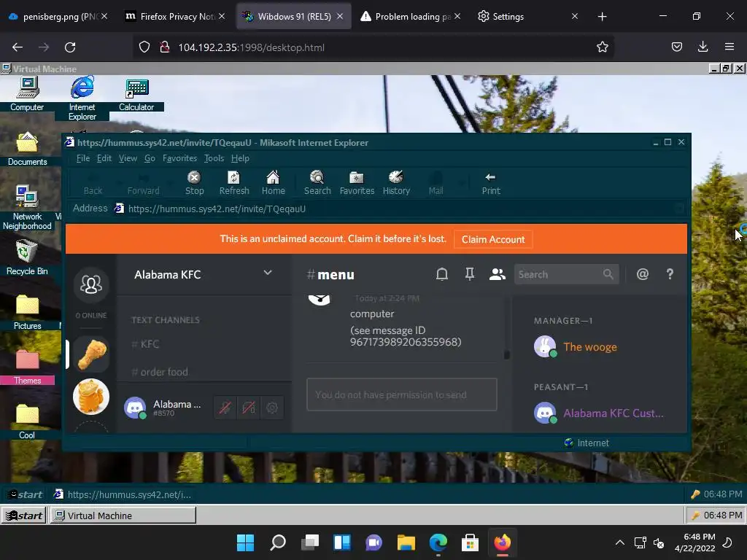The image size is (747, 560).
Task: Refresh the page in Mikasoft Internet Explorer
Action: pyautogui.click(x=234, y=183)
